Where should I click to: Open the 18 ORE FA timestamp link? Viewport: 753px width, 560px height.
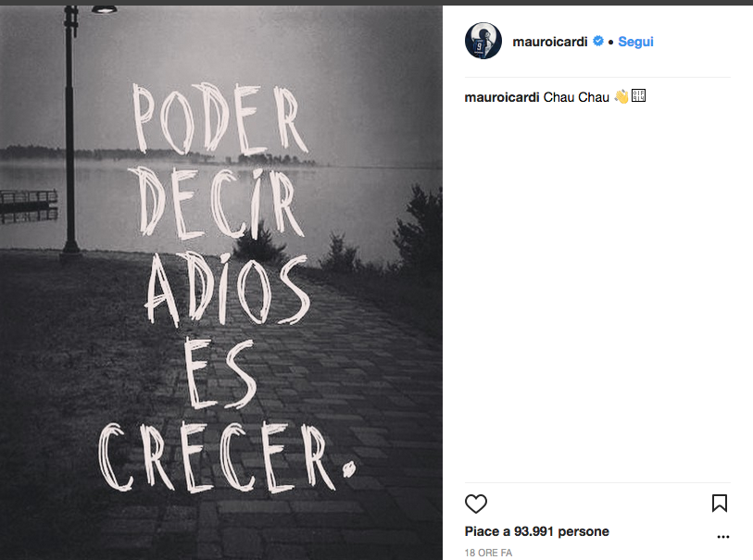488,553
